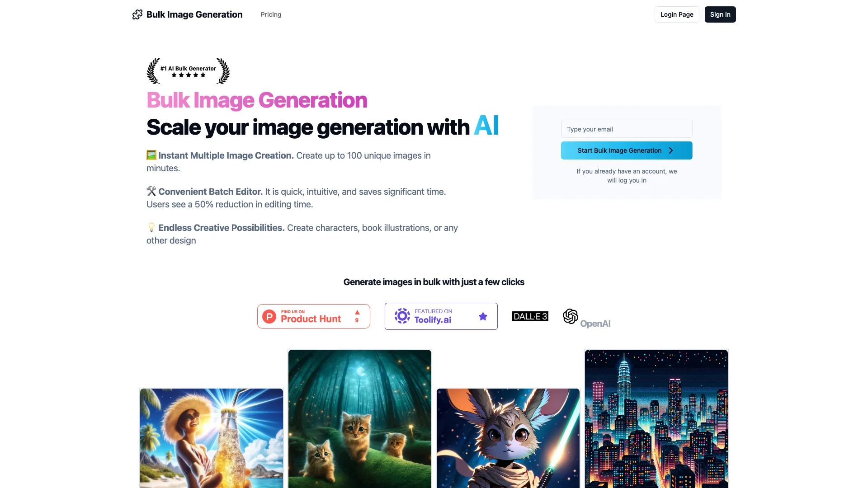Click the Toolify.ai gear/settings icon
The height and width of the screenshot is (488, 868).
click(x=402, y=316)
